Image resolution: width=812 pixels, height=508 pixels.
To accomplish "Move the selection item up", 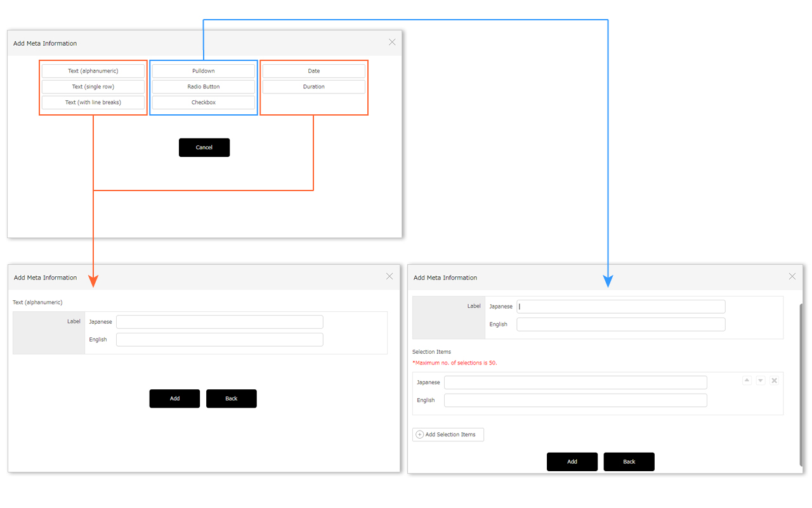I will point(747,380).
